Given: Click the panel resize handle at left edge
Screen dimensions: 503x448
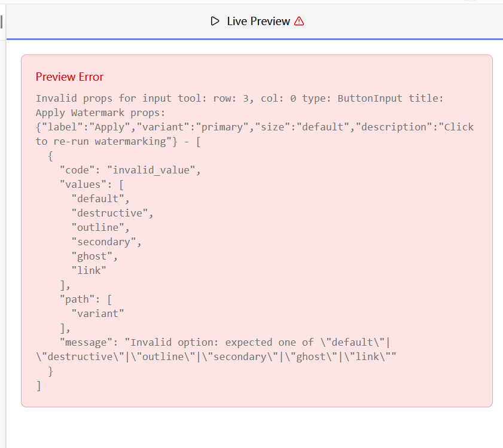Looking at the screenshot, I should coord(2,22).
